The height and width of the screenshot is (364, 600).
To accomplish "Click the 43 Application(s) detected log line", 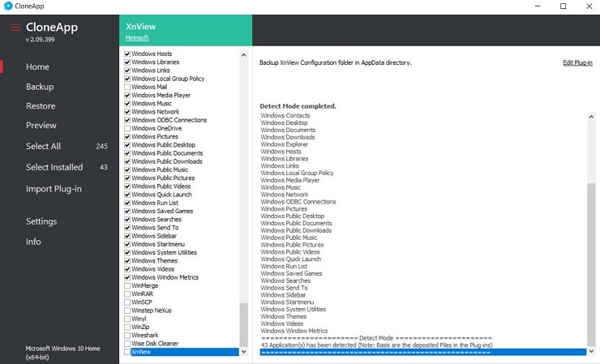I will tap(376, 345).
